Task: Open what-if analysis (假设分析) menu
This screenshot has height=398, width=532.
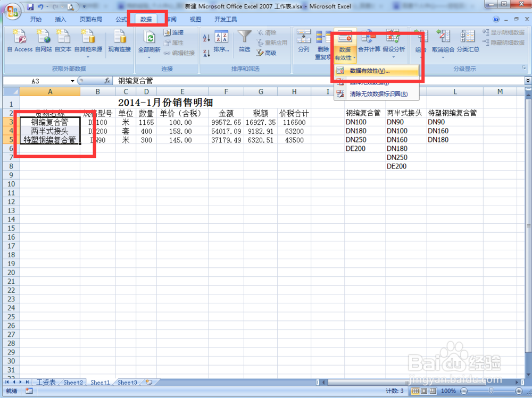Action: point(394,44)
